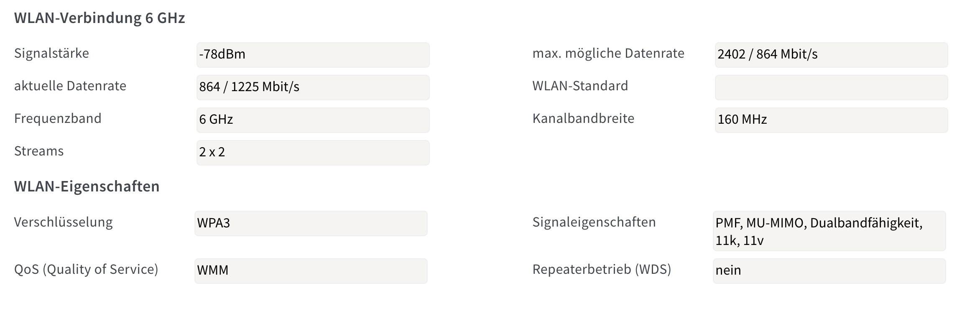This screenshot has height=311, width=980.
Task: Select the Repeaterbetrieb field showing nein
Action: point(829,271)
